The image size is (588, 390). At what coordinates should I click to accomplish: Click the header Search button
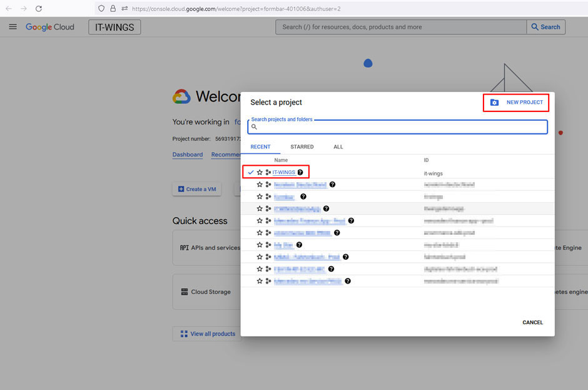pos(546,27)
